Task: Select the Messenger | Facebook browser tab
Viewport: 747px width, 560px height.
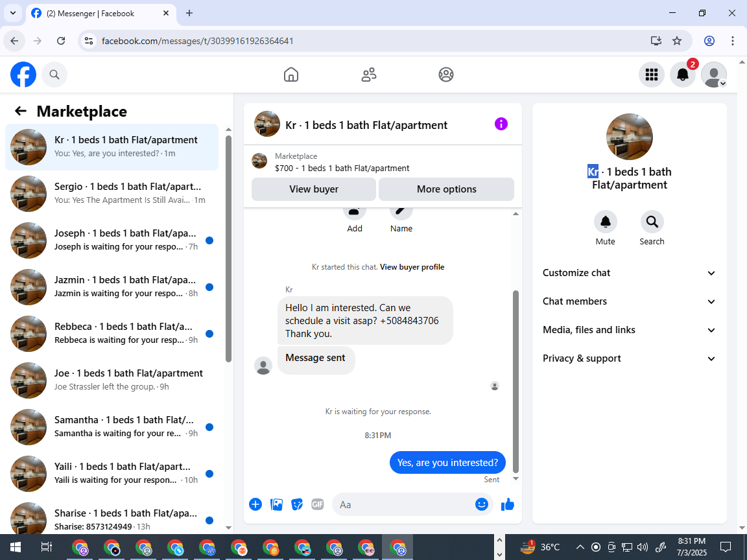Action: coord(100,14)
